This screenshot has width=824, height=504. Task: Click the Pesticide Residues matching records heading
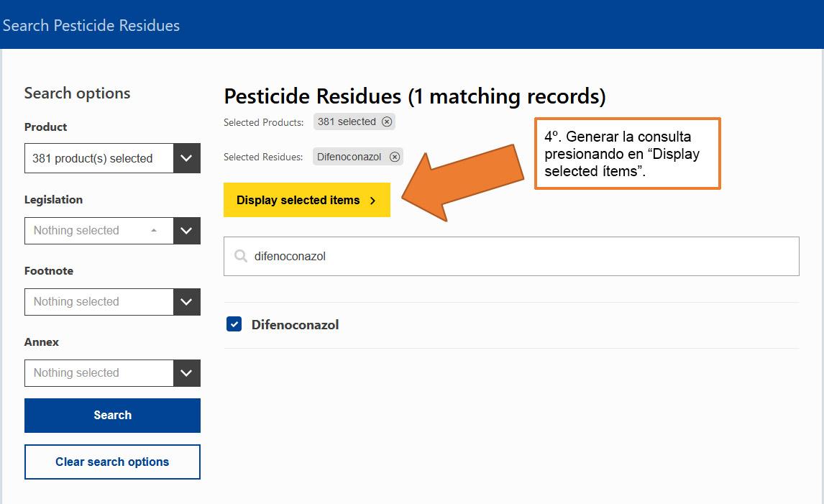coord(415,96)
